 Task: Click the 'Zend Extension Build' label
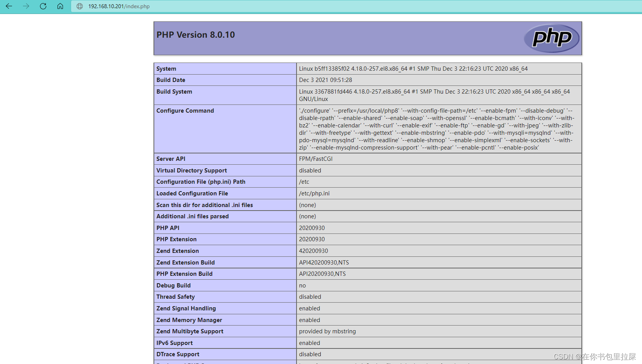point(185,263)
